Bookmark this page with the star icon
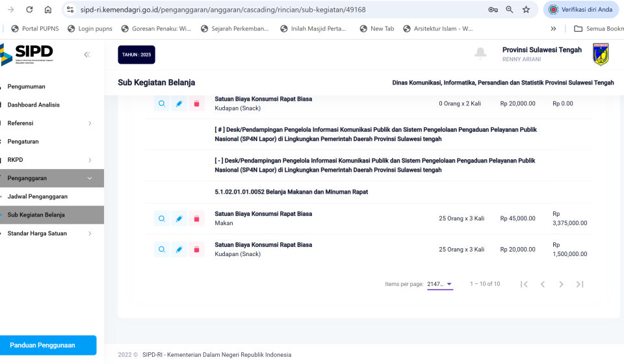This screenshot has width=624, height=364. point(526,10)
